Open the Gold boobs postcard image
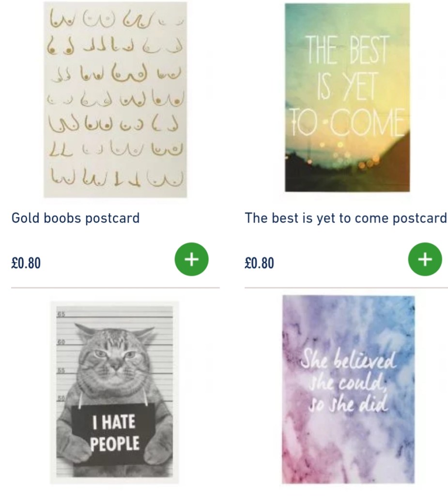 [x=115, y=99]
